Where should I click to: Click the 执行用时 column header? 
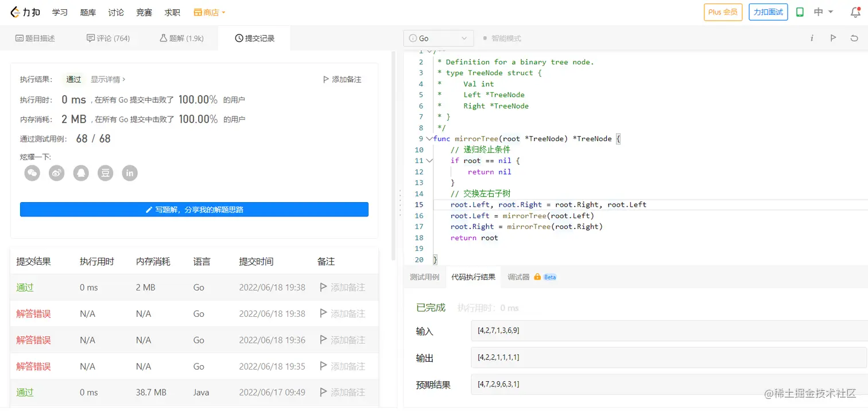click(x=97, y=262)
